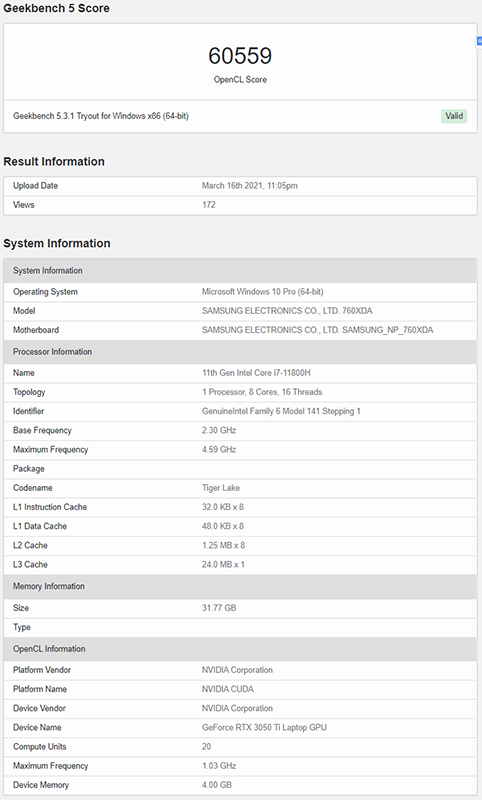Click the Views count 172
Screen dimensions: 482x800
[x=209, y=205]
